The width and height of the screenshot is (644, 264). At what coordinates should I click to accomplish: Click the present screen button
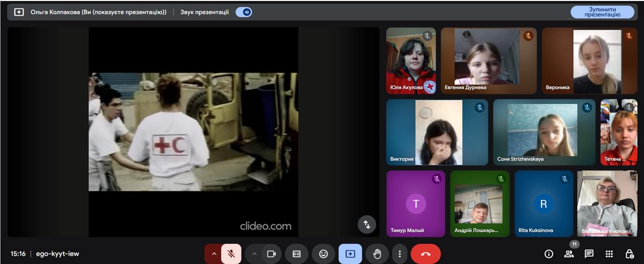tap(350, 254)
